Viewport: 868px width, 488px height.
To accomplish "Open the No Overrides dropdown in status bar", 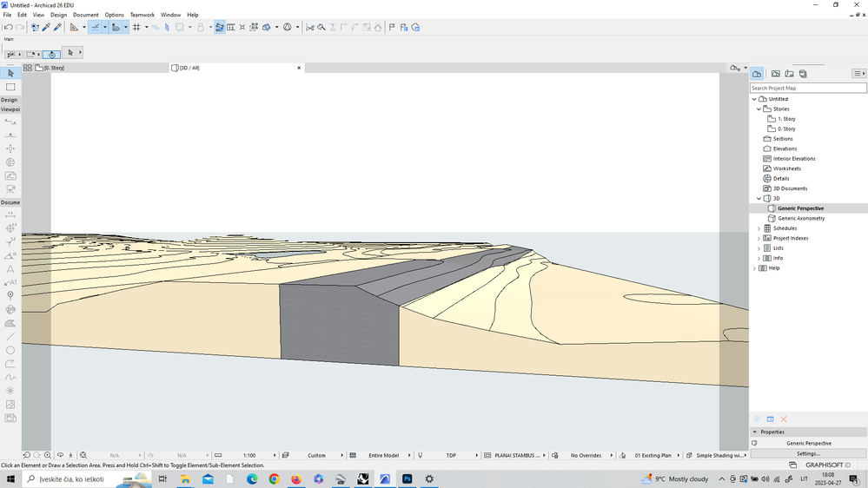I will pos(586,455).
